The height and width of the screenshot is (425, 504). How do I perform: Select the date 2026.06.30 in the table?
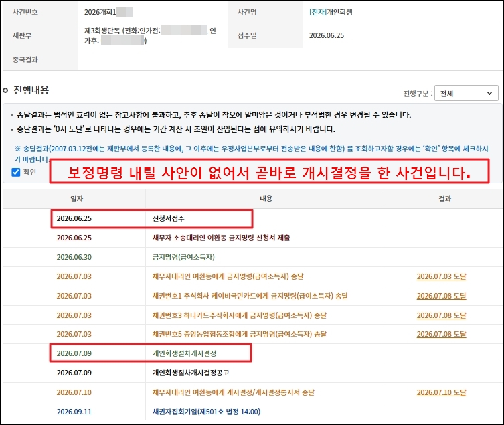[74, 257]
